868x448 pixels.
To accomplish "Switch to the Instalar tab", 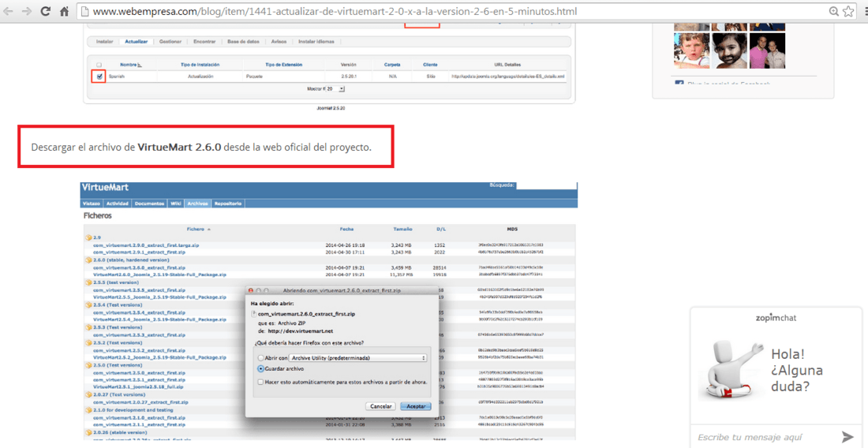I will (x=105, y=42).
